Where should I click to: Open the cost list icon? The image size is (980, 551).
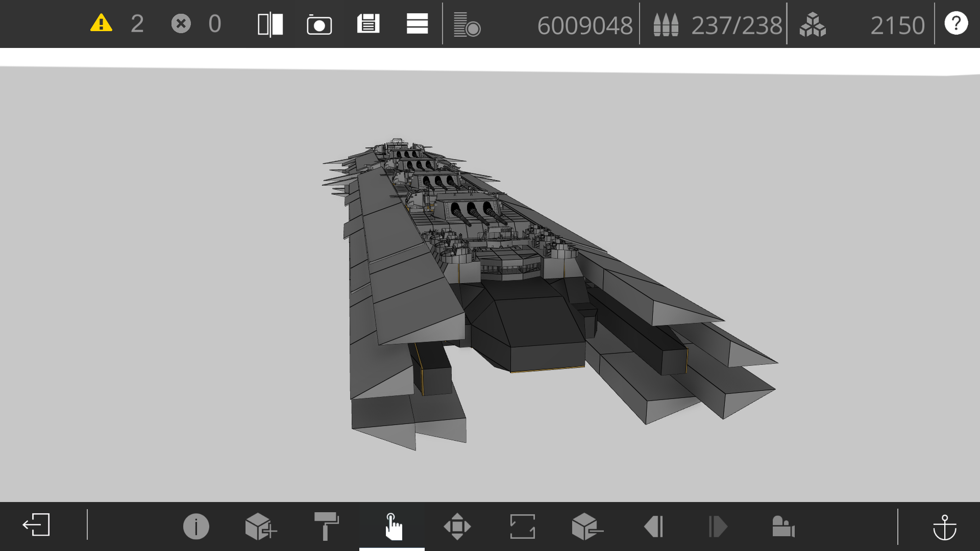(467, 25)
